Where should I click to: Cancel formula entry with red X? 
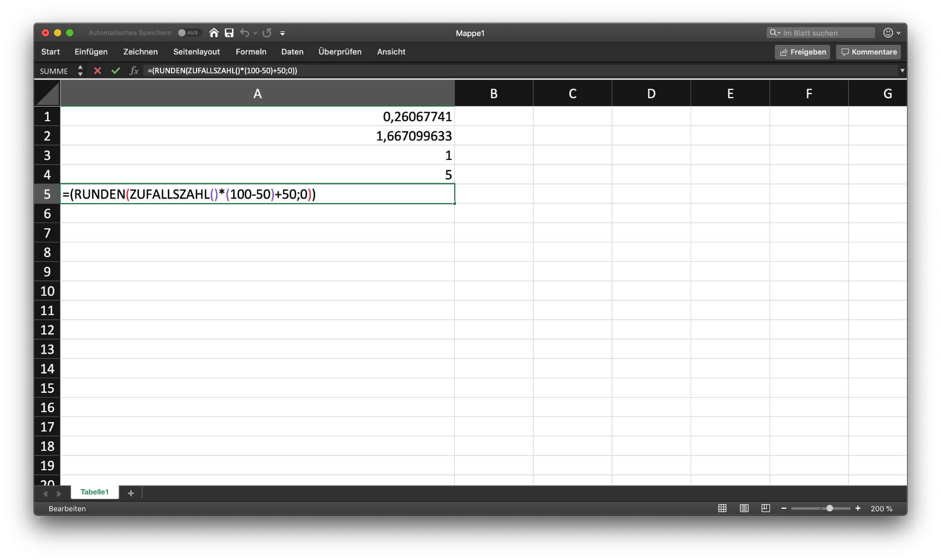(97, 71)
